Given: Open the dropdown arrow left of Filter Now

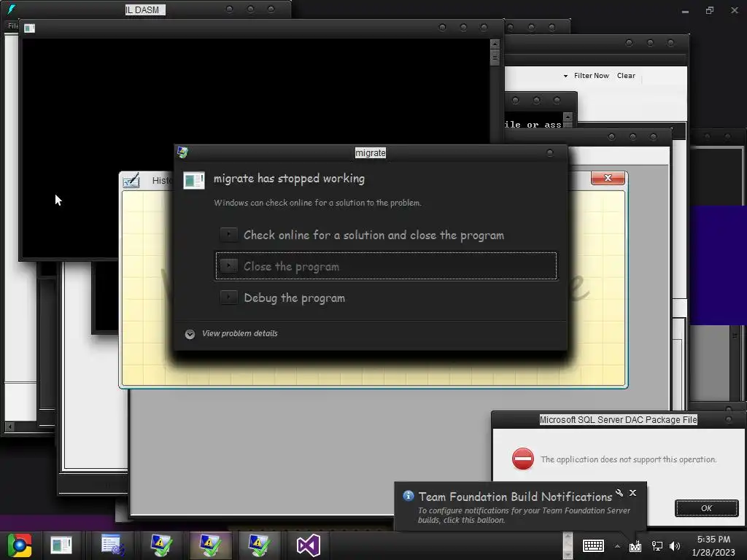Looking at the screenshot, I should coord(565,76).
